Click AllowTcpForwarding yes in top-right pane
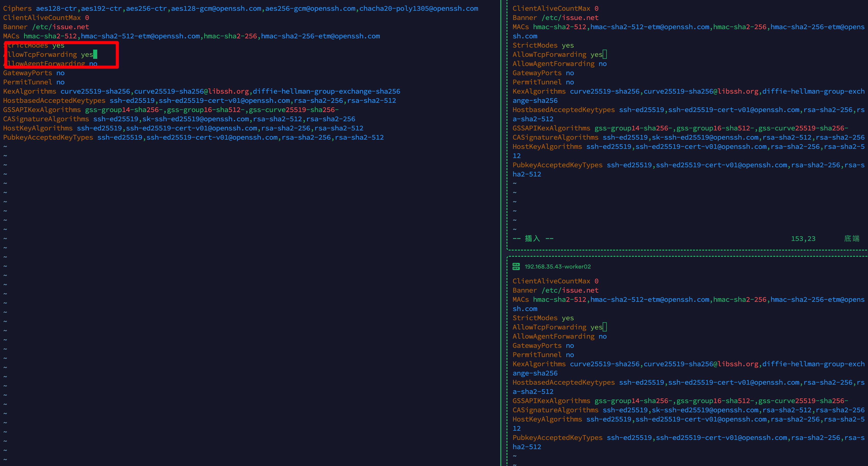This screenshot has width=868, height=466. (x=557, y=54)
